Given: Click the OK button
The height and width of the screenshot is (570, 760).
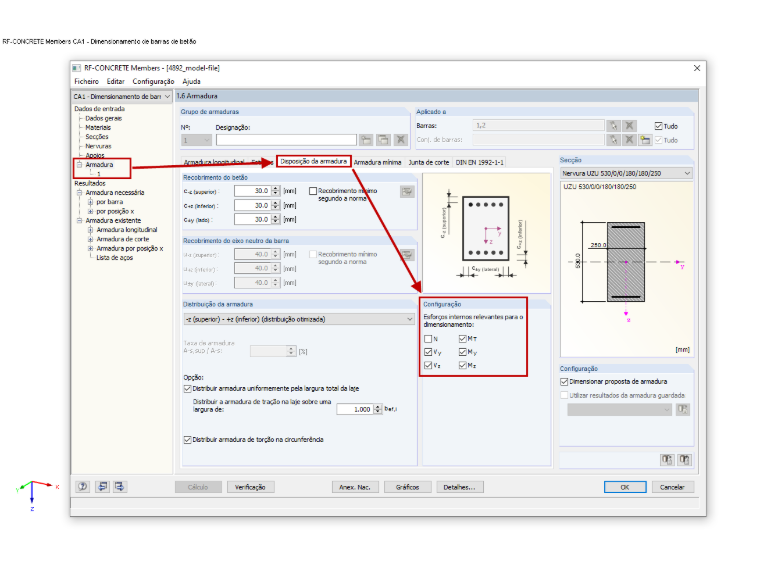Looking at the screenshot, I should 625,487.
